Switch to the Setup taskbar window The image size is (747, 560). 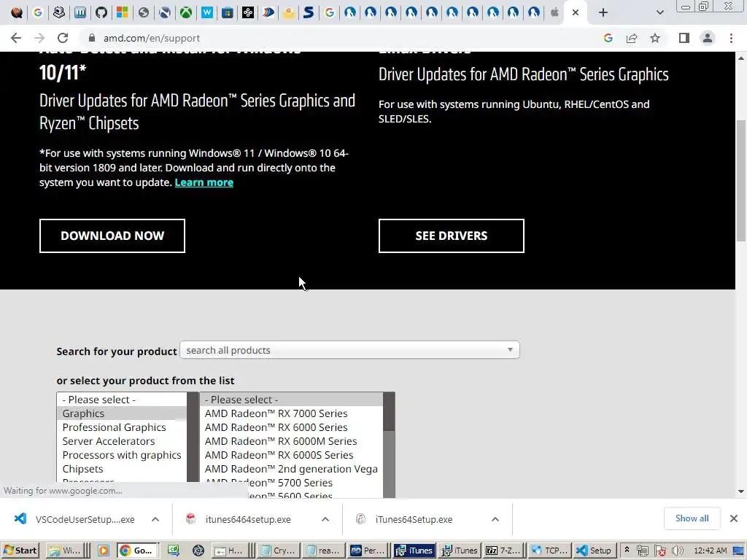595,551
